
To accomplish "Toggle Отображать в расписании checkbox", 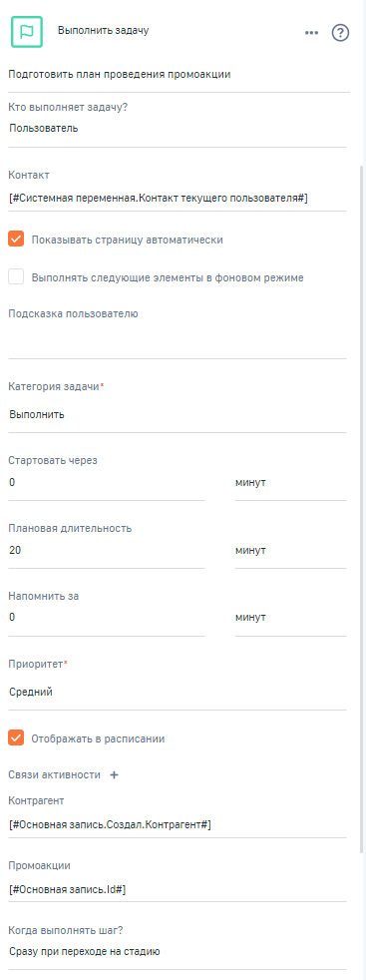I will [16, 738].
